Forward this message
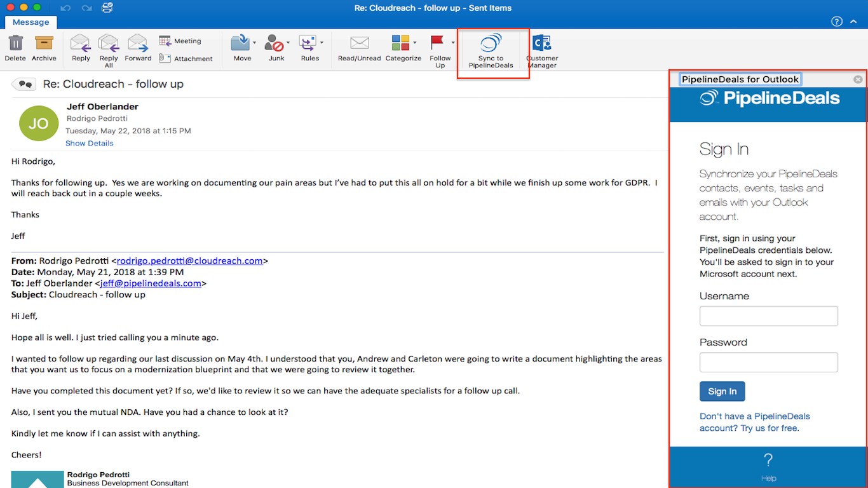 click(x=138, y=48)
